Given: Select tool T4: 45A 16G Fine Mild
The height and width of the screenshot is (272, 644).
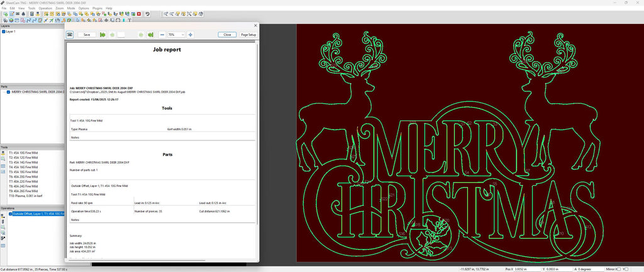Looking at the screenshot, I should 23,167.
